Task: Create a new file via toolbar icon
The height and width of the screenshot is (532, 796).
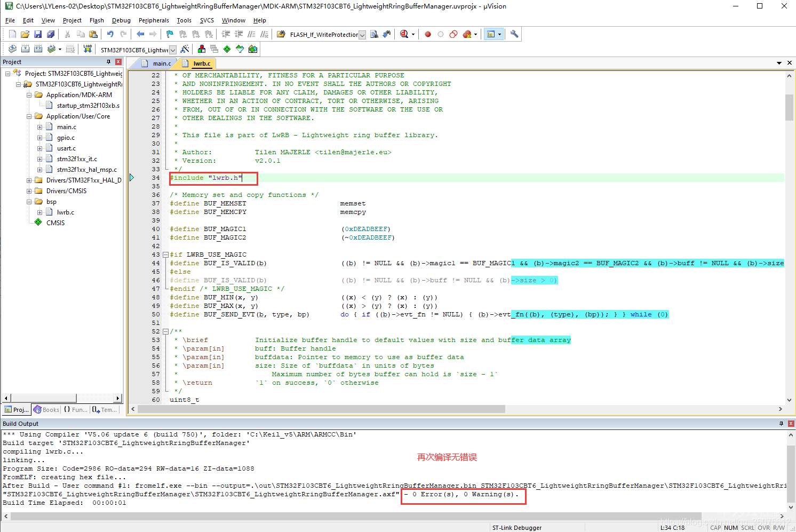Action: (x=12, y=34)
